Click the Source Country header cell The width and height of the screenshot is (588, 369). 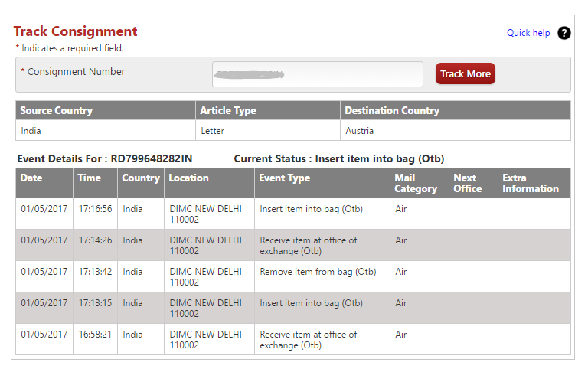(56, 111)
